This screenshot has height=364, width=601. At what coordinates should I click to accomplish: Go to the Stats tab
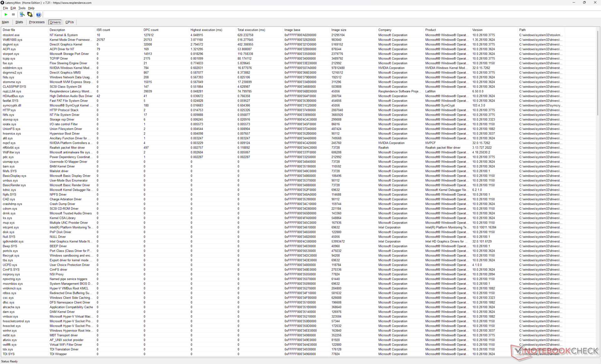click(19, 22)
